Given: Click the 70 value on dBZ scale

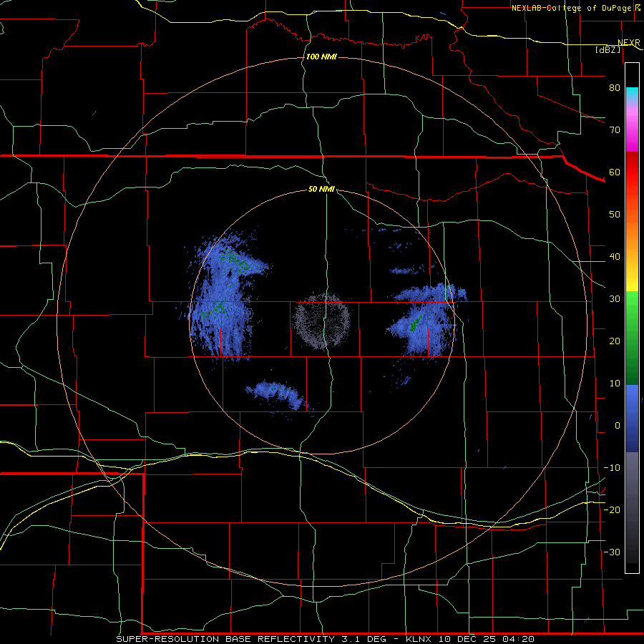Looking at the screenshot, I should tap(615, 130).
